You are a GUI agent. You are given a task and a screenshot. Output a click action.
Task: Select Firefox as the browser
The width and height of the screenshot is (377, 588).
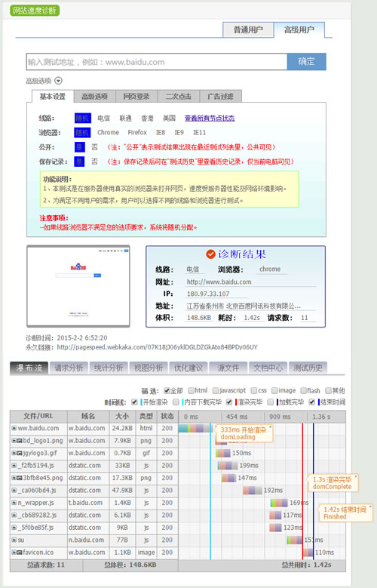[x=137, y=132]
